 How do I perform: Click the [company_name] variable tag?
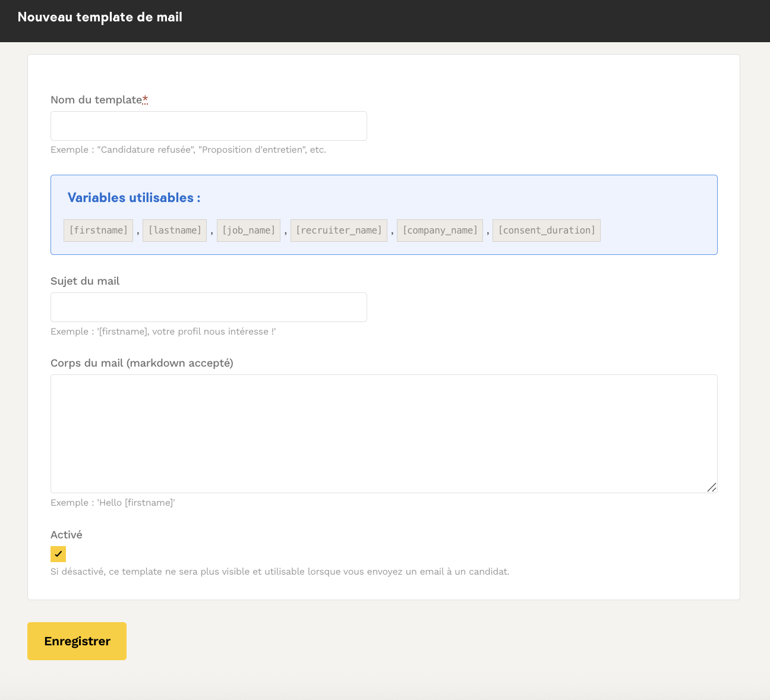[x=440, y=231]
